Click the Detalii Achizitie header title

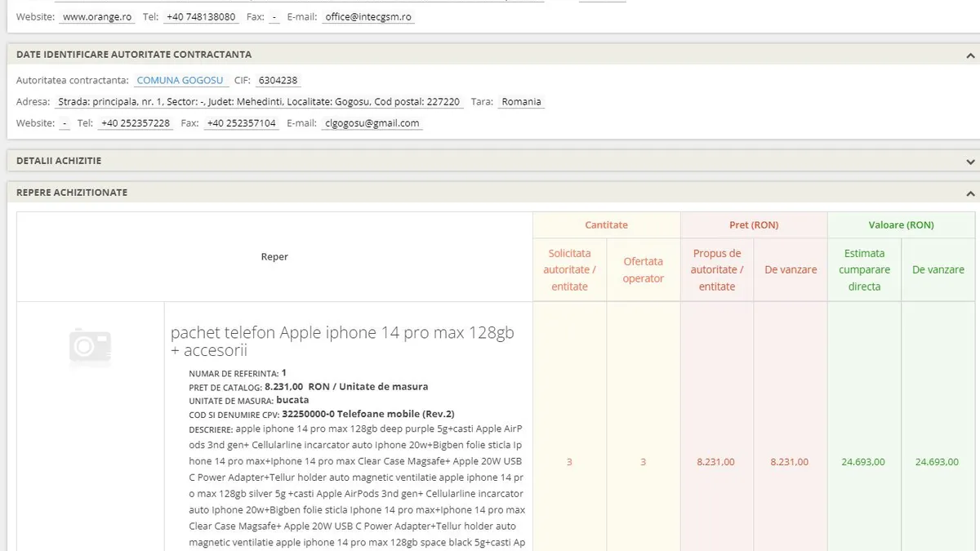[x=59, y=161]
